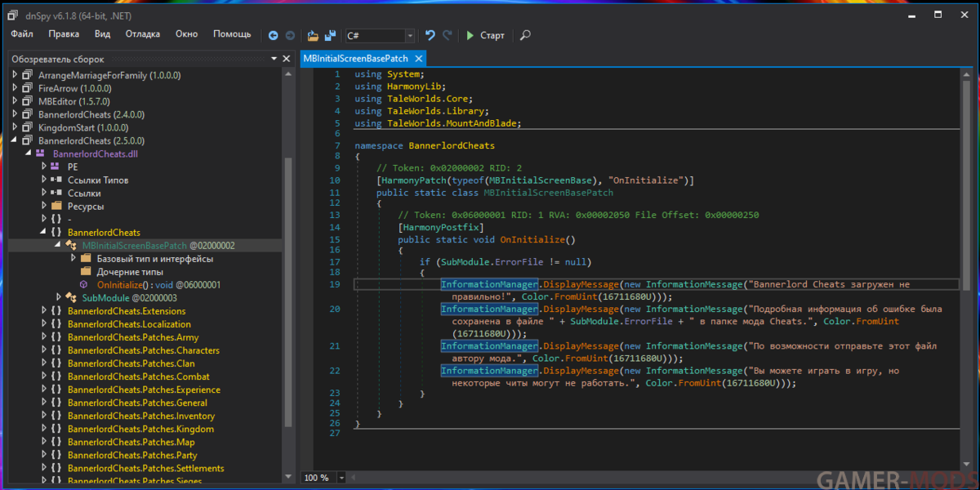The width and height of the screenshot is (980, 490).
Task: Expand the SubModule class node
Action: (58, 297)
